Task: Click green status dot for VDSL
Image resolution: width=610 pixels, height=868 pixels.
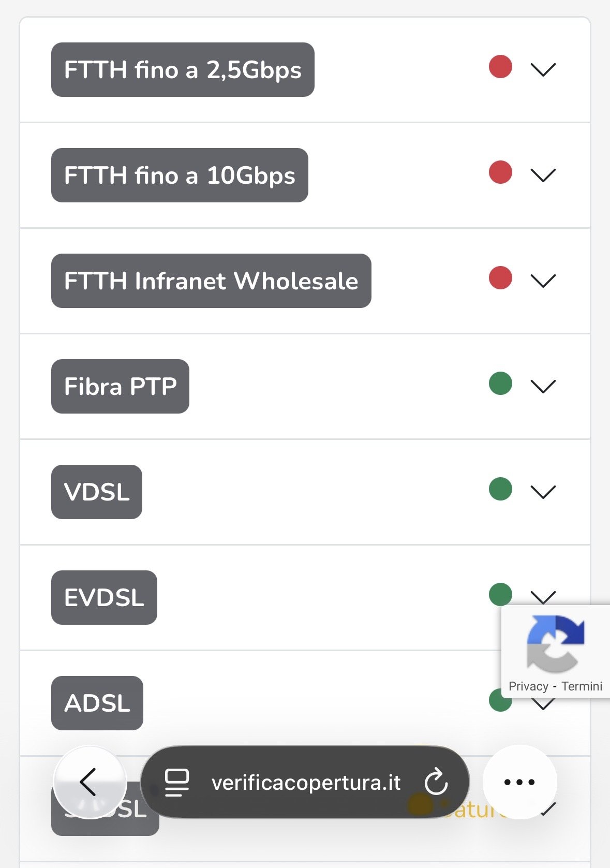Action: [500, 489]
